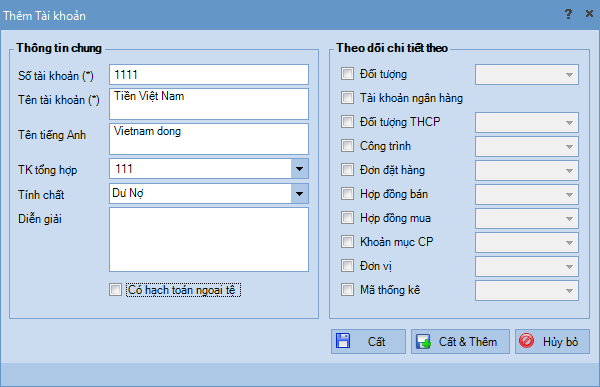Click the Hủy bỏ cancel button

point(552,341)
